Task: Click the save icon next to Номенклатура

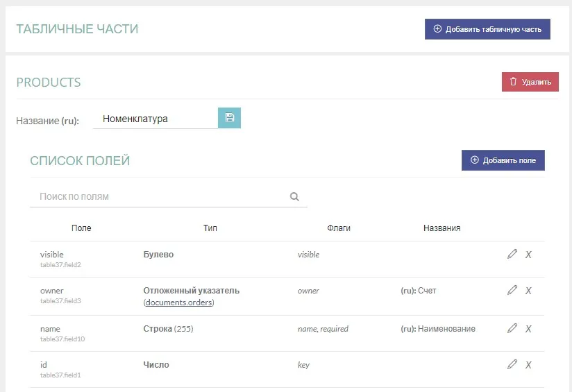Action: click(x=229, y=118)
